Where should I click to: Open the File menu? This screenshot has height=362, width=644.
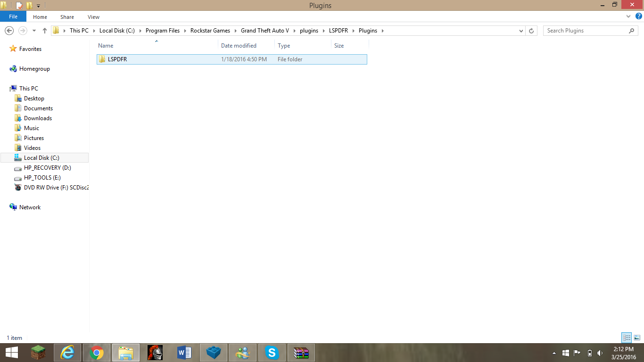point(13,17)
